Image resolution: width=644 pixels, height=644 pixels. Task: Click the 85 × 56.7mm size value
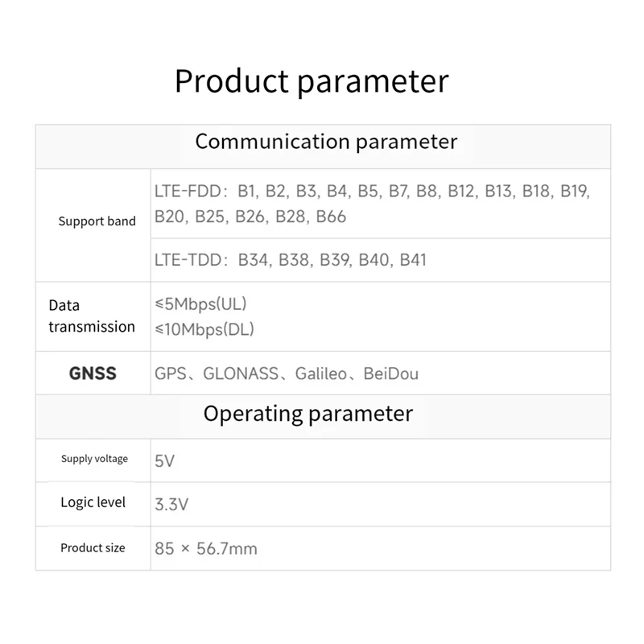206,549
